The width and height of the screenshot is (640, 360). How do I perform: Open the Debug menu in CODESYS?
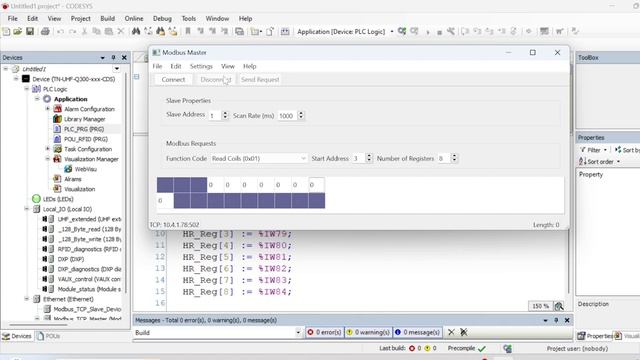tap(162, 18)
